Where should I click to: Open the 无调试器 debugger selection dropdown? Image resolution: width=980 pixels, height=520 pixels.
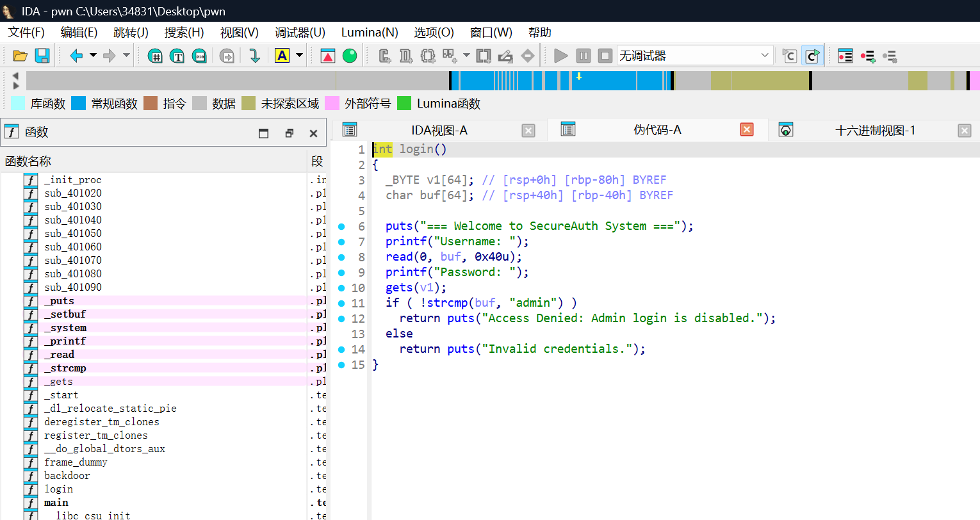click(695, 56)
